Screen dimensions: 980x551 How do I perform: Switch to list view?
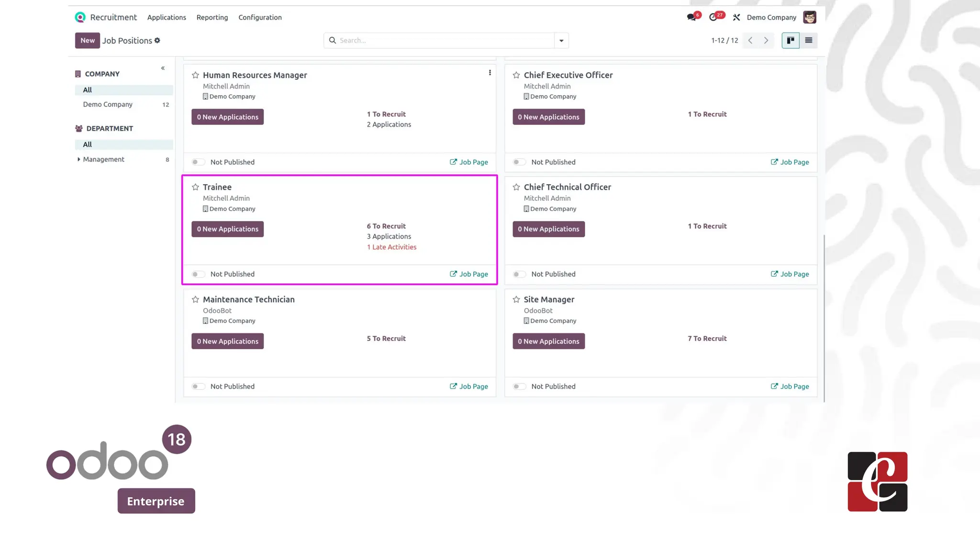point(808,40)
